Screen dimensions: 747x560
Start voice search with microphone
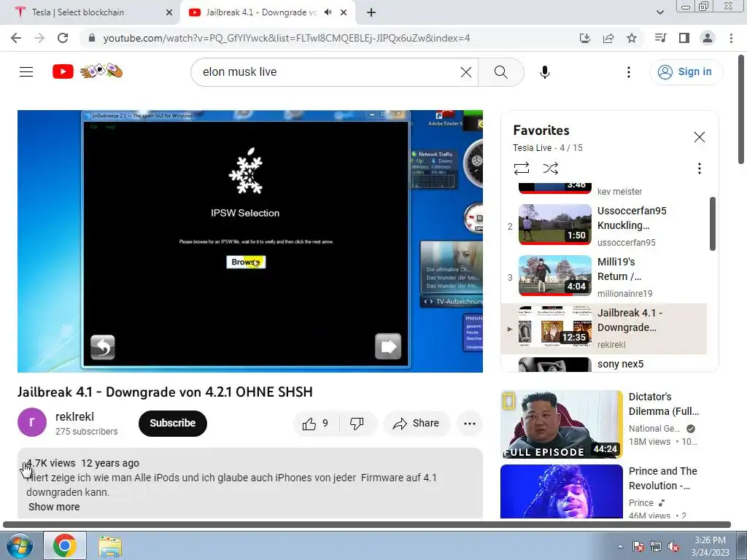544,72
